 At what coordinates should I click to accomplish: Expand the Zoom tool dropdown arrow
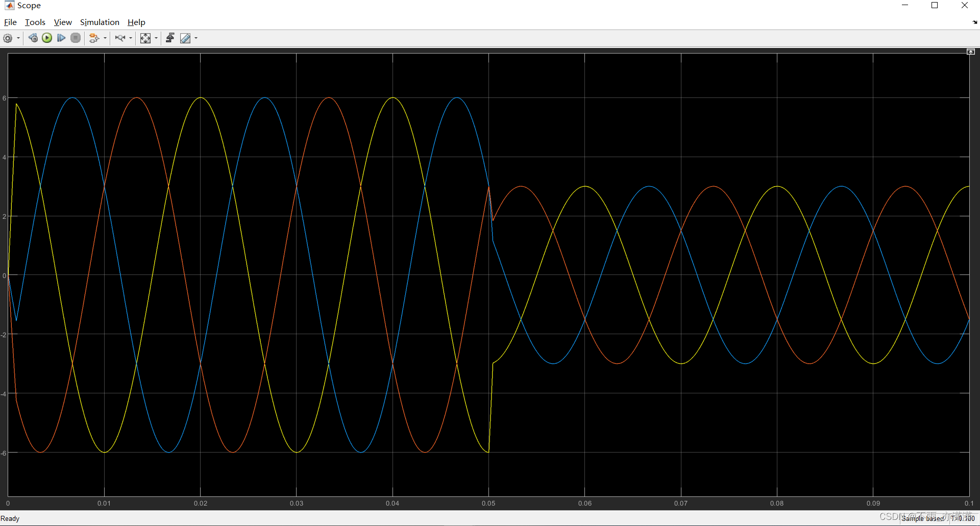[131, 38]
